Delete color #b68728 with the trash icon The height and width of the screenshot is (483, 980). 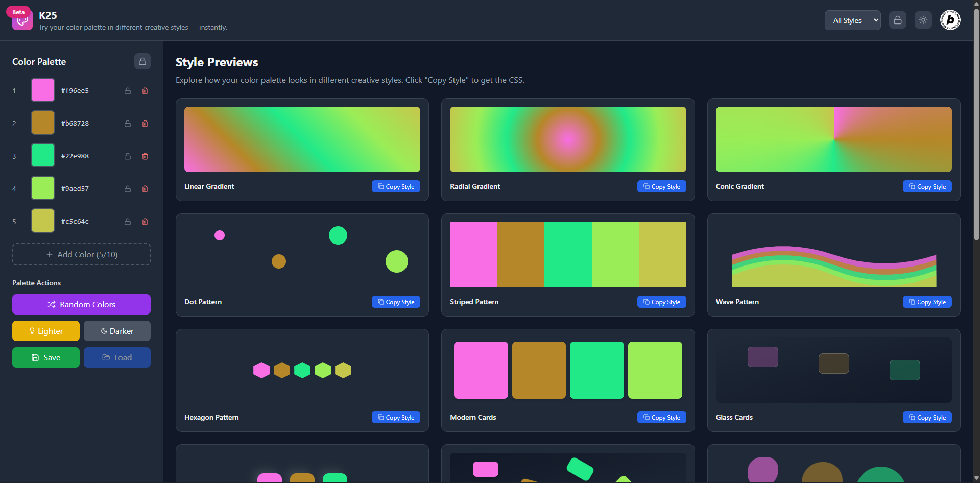(x=145, y=124)
